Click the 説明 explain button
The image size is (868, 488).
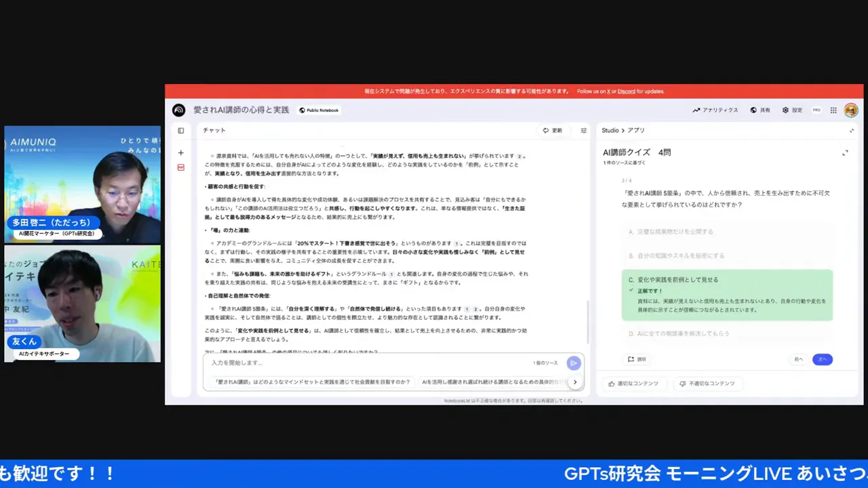[x=637, y=359]
